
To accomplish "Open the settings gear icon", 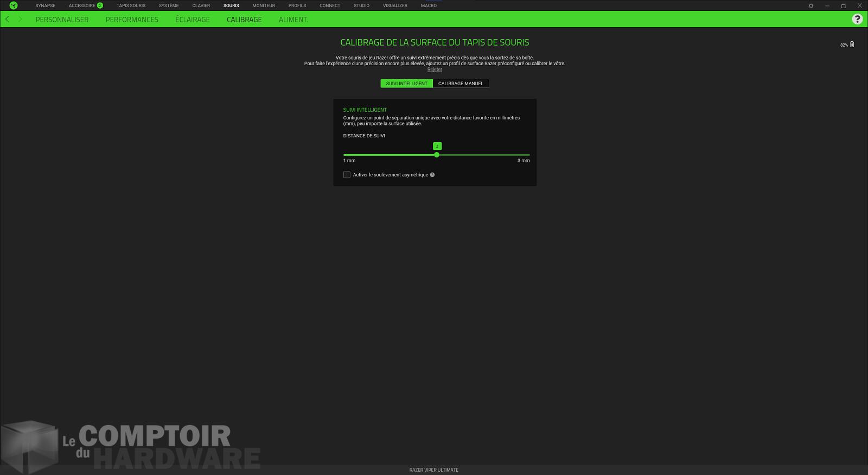I will tap(811, 5).
